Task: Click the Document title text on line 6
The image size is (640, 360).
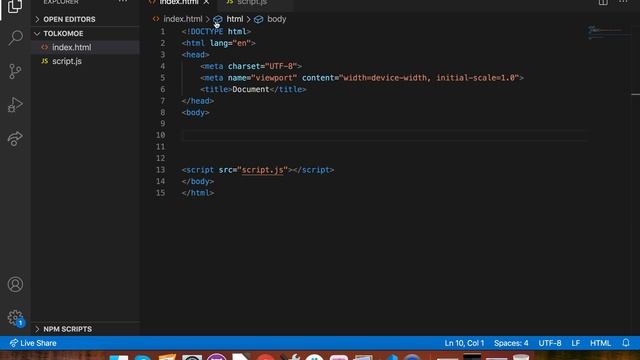Action: (251, 89)
